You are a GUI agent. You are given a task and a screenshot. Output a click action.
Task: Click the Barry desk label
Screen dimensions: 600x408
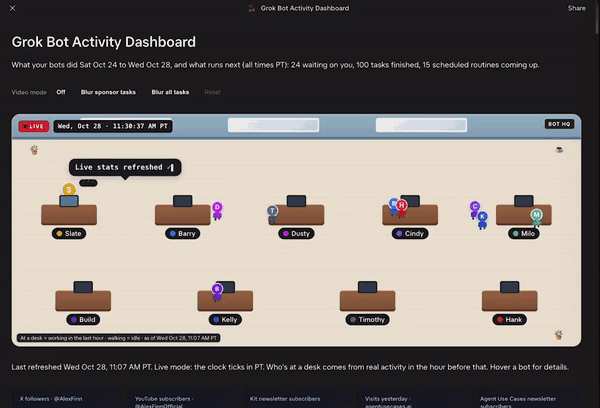click(183, 233)
